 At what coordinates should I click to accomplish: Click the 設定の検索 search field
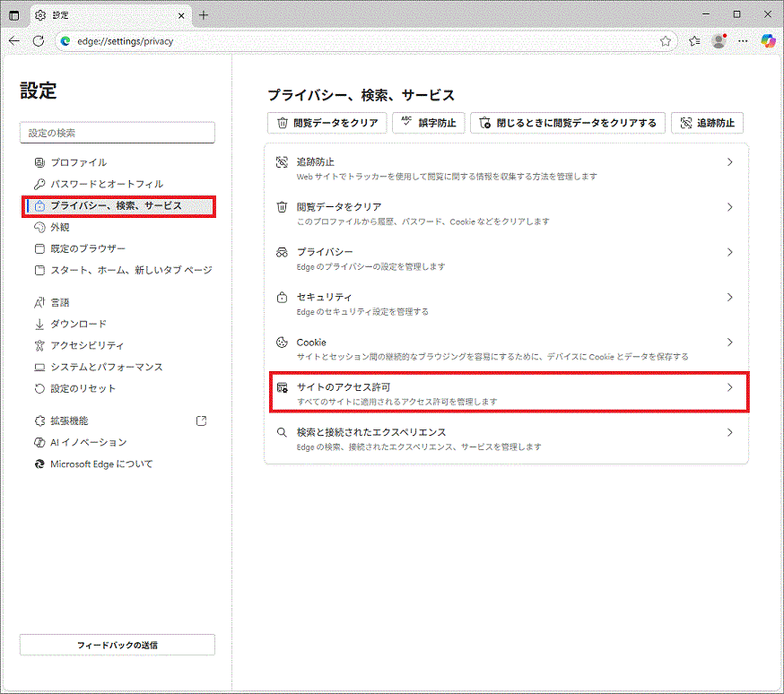(118, 133)
